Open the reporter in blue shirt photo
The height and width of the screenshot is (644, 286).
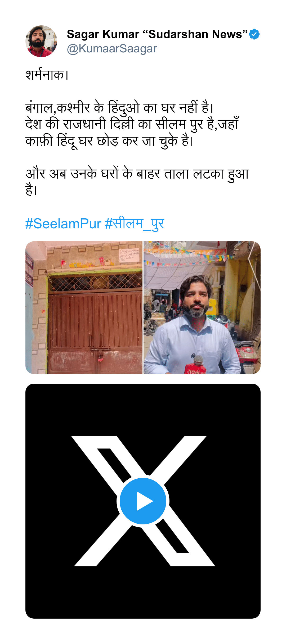(202, 307)
